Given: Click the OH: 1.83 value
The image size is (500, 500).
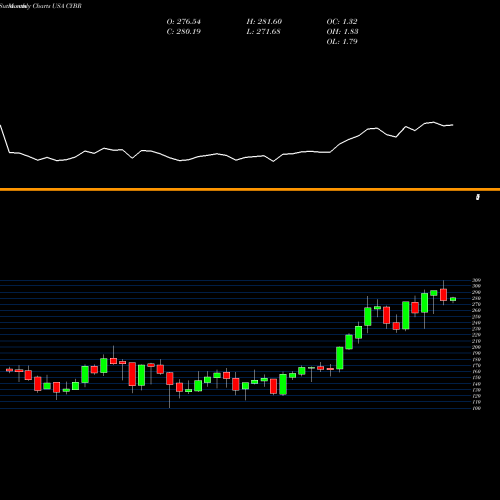Looking at the screenshot, I should click(342, 32).
